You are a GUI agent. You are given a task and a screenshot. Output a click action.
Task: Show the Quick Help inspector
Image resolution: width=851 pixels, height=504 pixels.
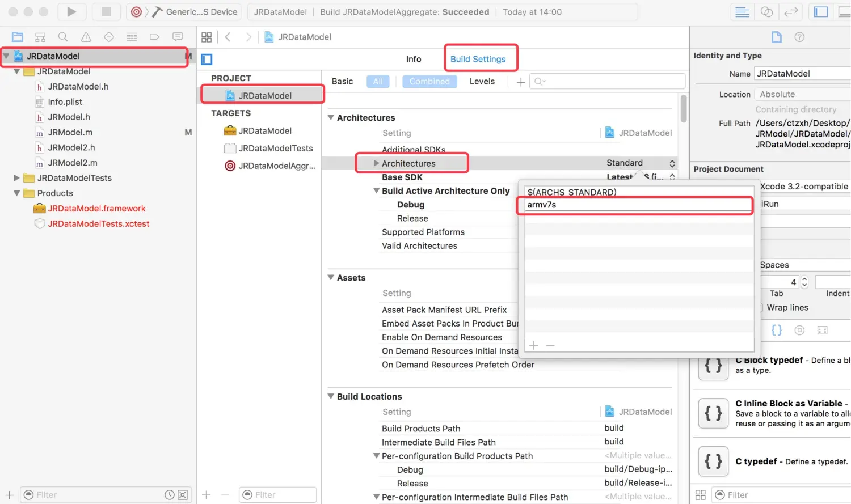(x=799, y=37)
